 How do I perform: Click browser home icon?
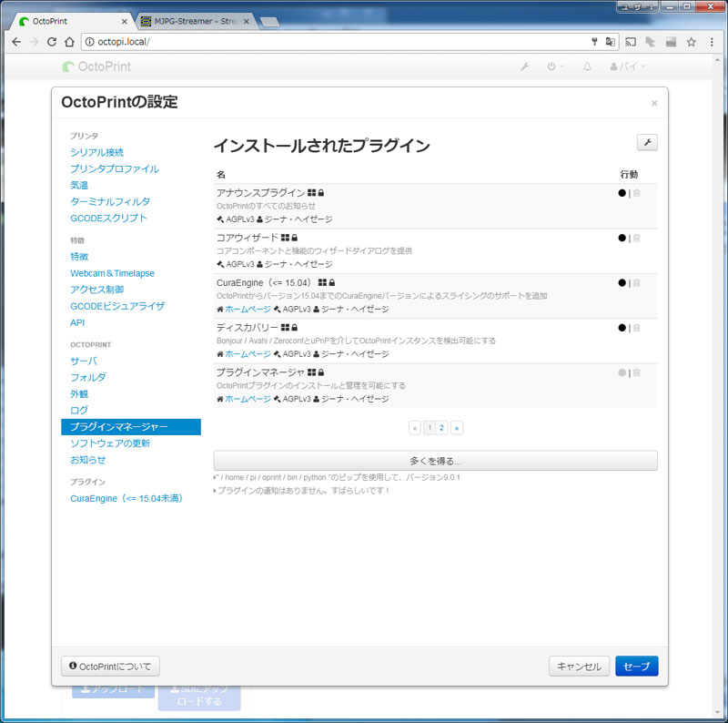click(x=69, y=42)
